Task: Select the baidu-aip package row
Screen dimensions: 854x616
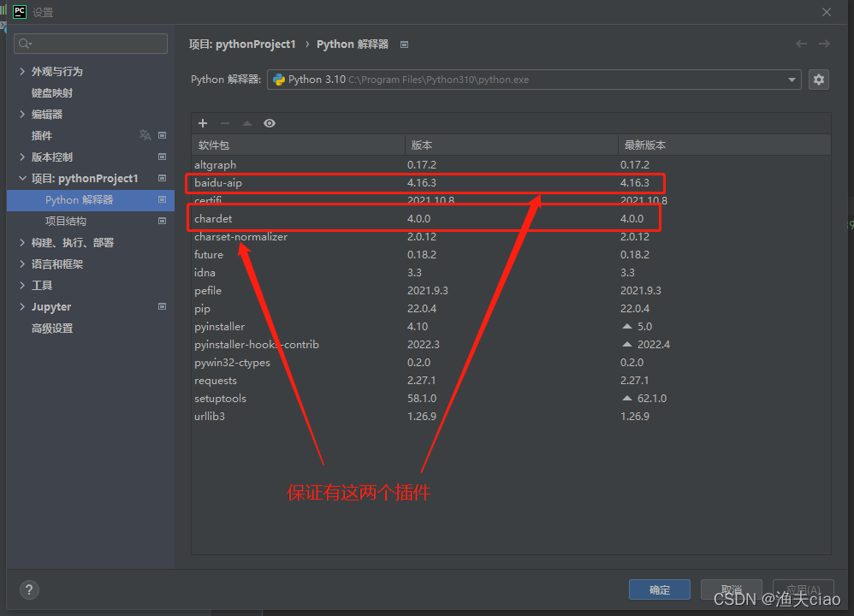Action: point(511,182)
